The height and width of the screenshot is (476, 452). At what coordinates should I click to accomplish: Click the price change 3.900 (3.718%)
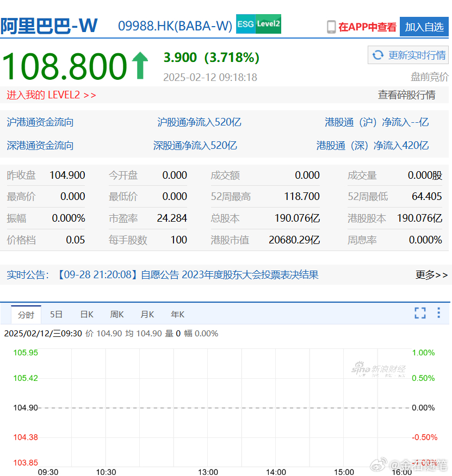click(211, 58)
